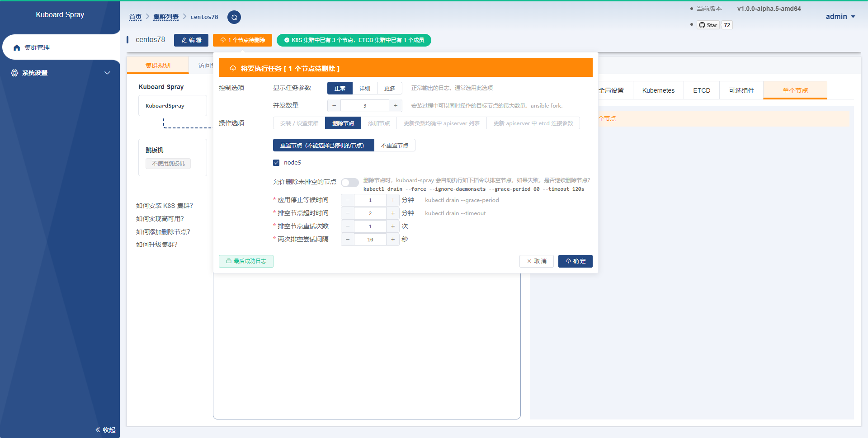Screen dimensions: 868x438
Task: Open the 可选组件 tab
Action: pos(741,90)
